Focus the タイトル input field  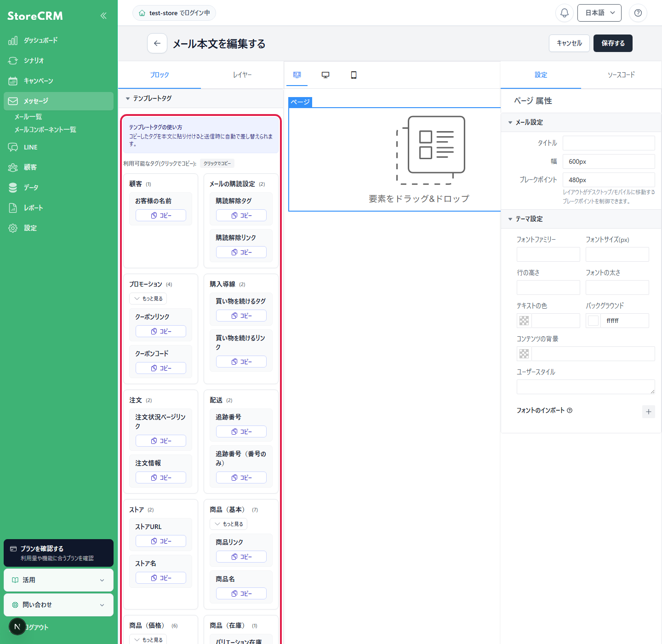click(609, 143)
